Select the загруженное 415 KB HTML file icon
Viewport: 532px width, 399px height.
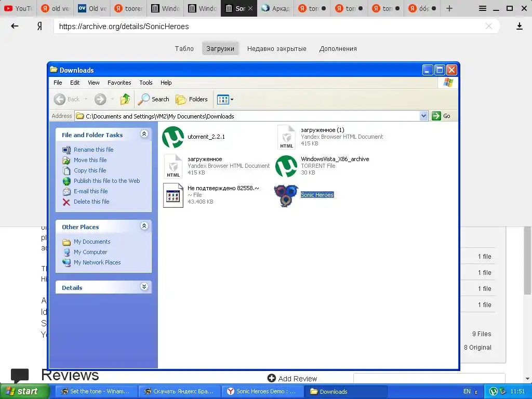[173, 166]
